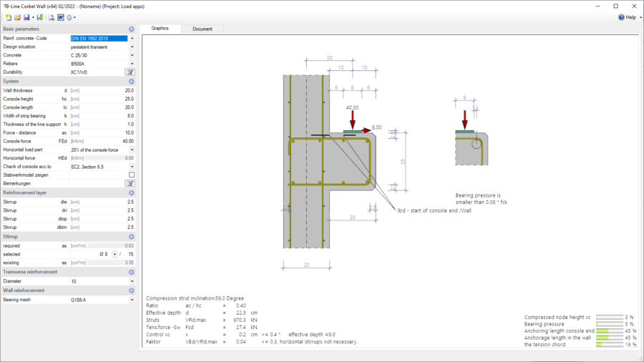644x362 pixels.
Task: Expand the Horizontal load part dropdown
Action: pos(132,150)
